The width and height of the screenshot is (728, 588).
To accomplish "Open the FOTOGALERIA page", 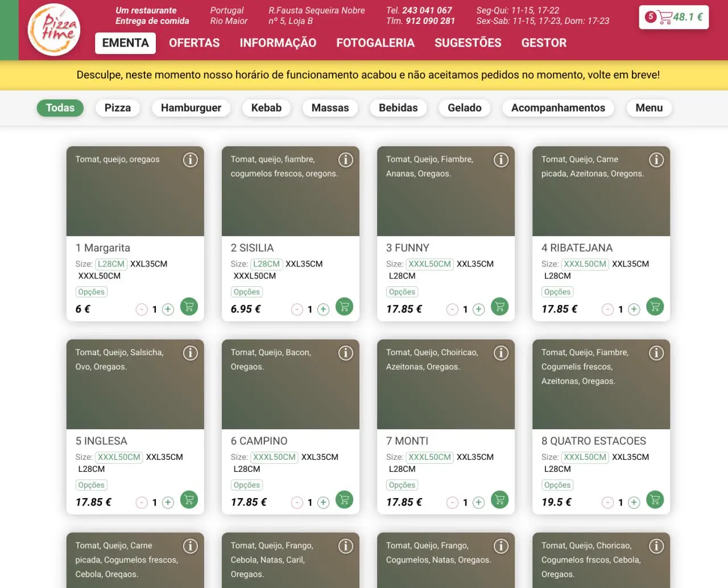I will 375,43.
